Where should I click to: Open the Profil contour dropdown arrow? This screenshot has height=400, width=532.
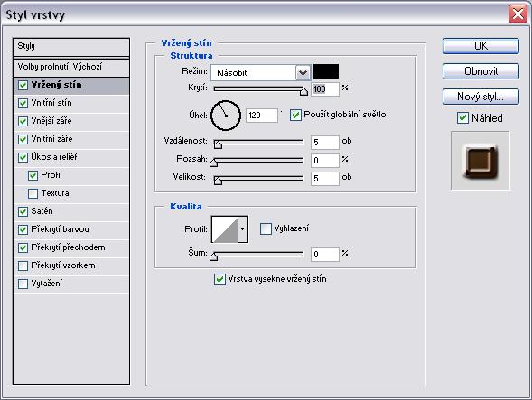tap(243, 229)
